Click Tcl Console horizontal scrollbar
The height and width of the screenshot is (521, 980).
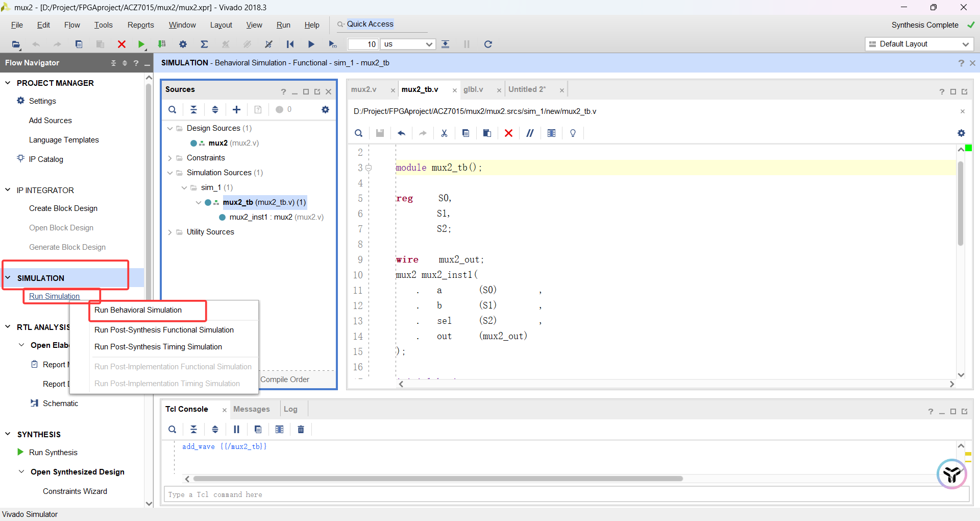438,479
